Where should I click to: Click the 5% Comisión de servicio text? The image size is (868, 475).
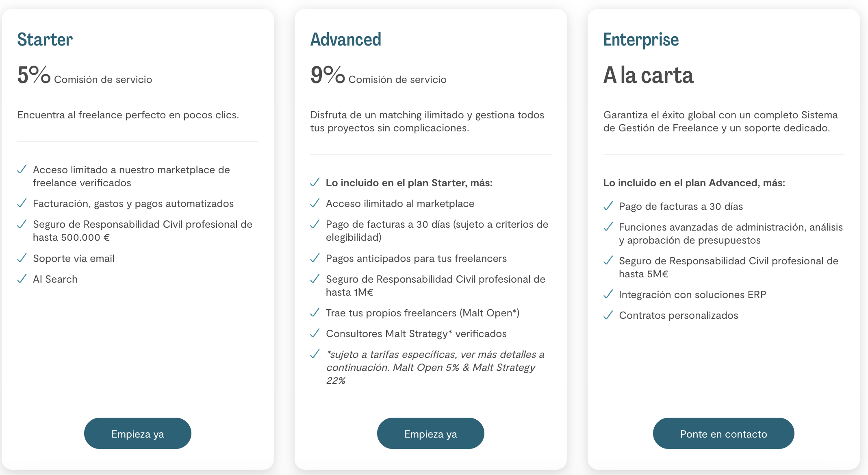85,76
